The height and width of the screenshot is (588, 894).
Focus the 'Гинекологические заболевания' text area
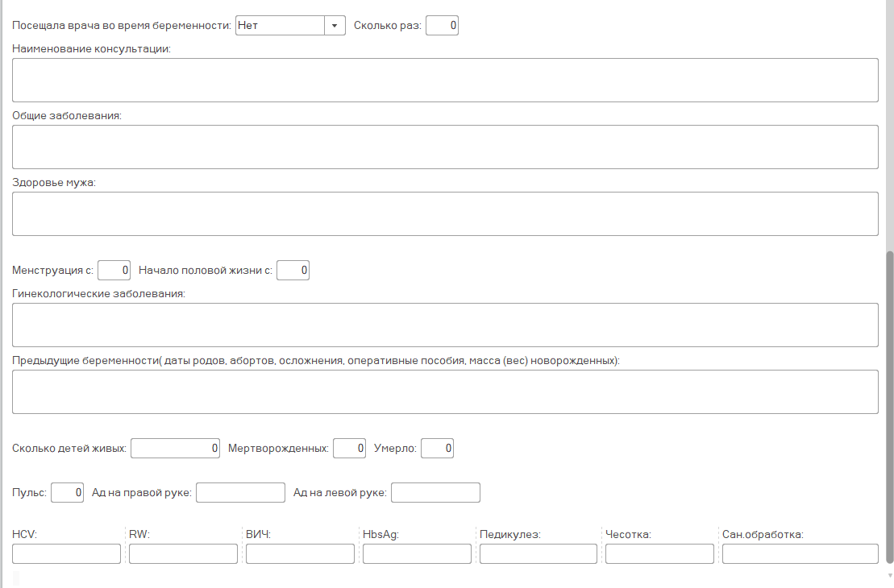tap(445, 325)
